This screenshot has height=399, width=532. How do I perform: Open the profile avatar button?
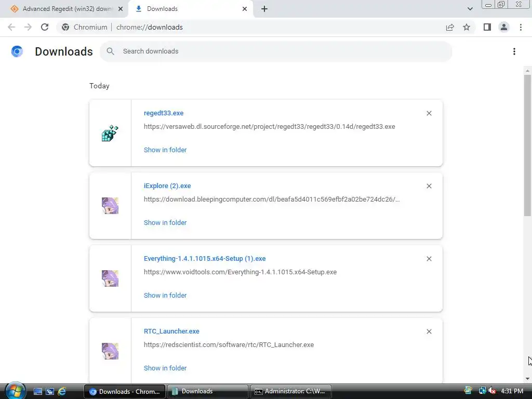(x=504, y=27)
